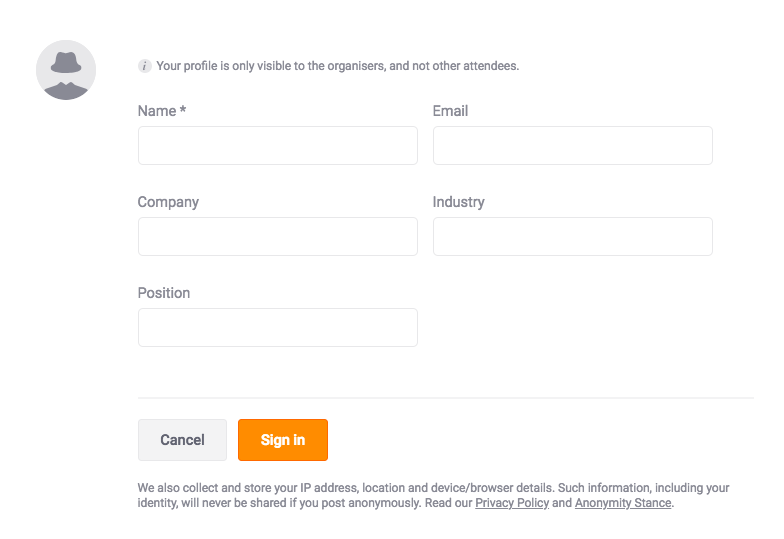Cancel the sign-in form

click(182, 440)
